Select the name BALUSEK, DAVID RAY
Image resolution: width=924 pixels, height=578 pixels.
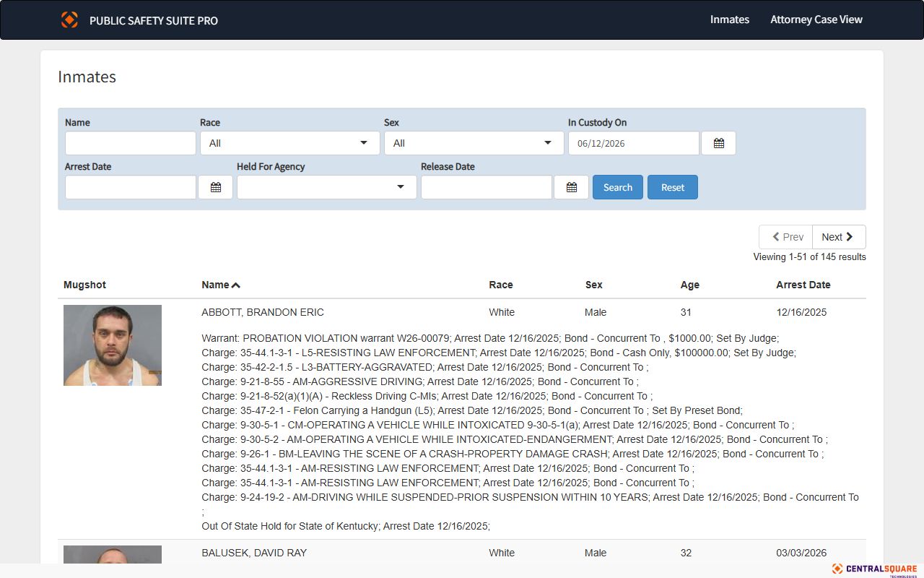point(254,553)
